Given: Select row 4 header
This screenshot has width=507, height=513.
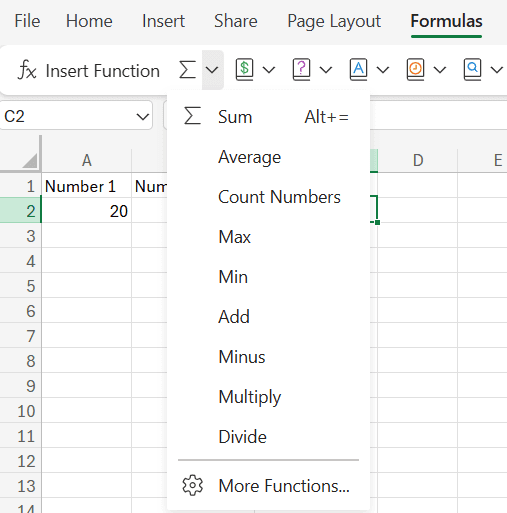Looking at the screenshot, I should (x=21, y=261).
